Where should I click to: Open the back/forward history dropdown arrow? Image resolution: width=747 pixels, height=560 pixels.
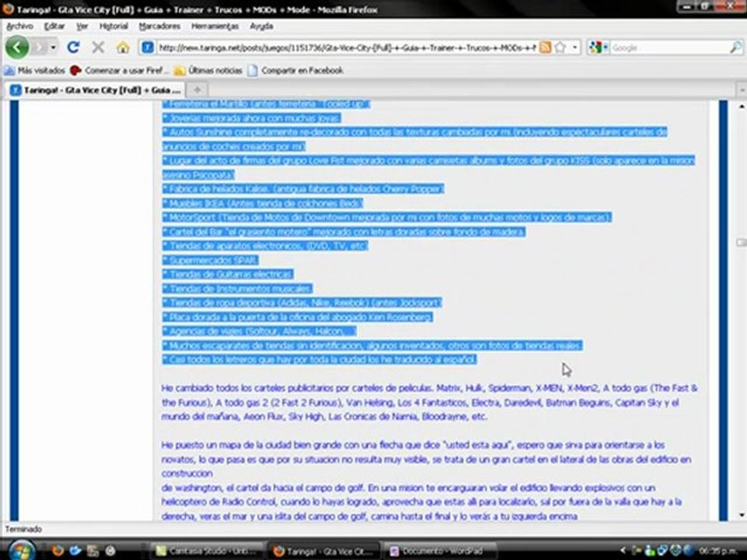(x=53, y=47)
